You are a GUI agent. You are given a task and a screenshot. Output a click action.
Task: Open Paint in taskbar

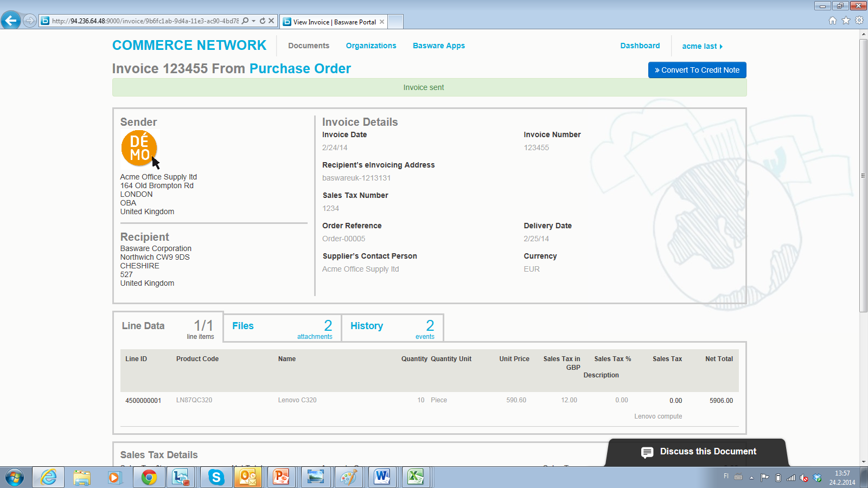[x=349, y=477]
